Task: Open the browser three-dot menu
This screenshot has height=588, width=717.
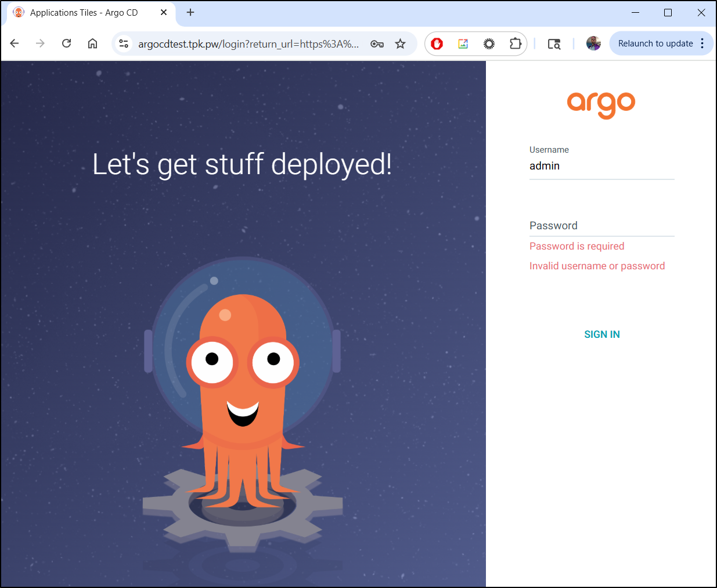Action: tap(702, 44)
